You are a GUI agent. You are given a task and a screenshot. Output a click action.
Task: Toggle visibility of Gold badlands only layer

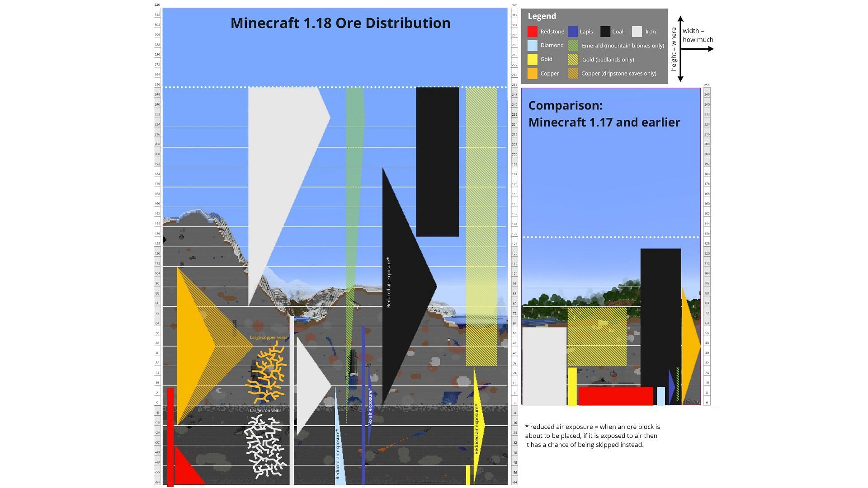(572, 59)
